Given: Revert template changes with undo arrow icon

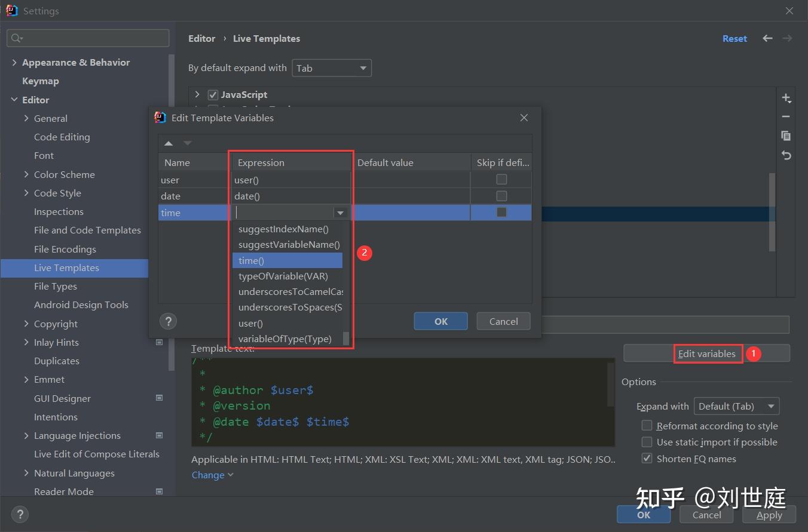Looking at the screenshot, I should 786,155.
